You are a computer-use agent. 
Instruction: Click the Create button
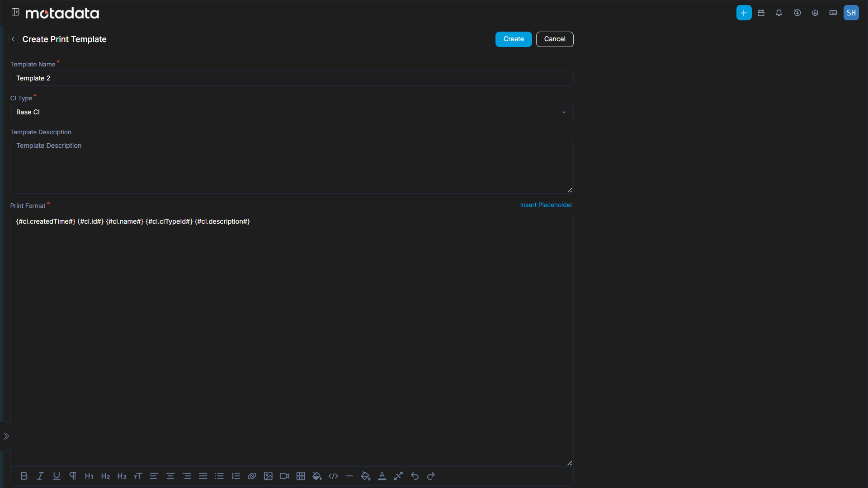coord(514,39)
